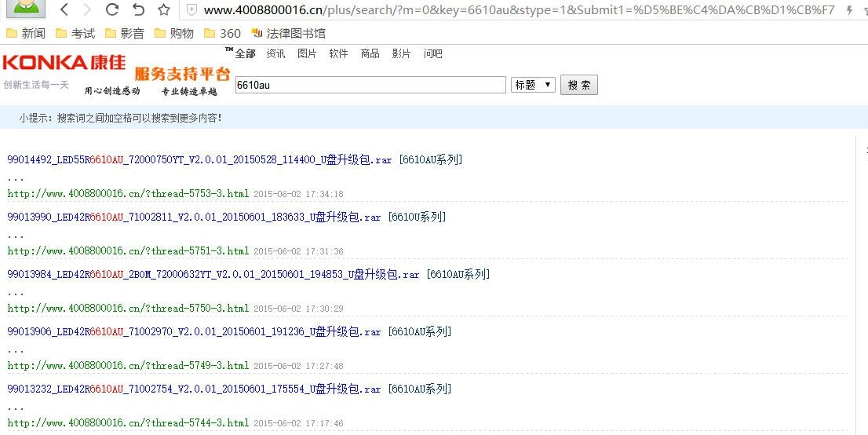
Task: Click the KONKA 康佳 logo
Action: point(64,63)
